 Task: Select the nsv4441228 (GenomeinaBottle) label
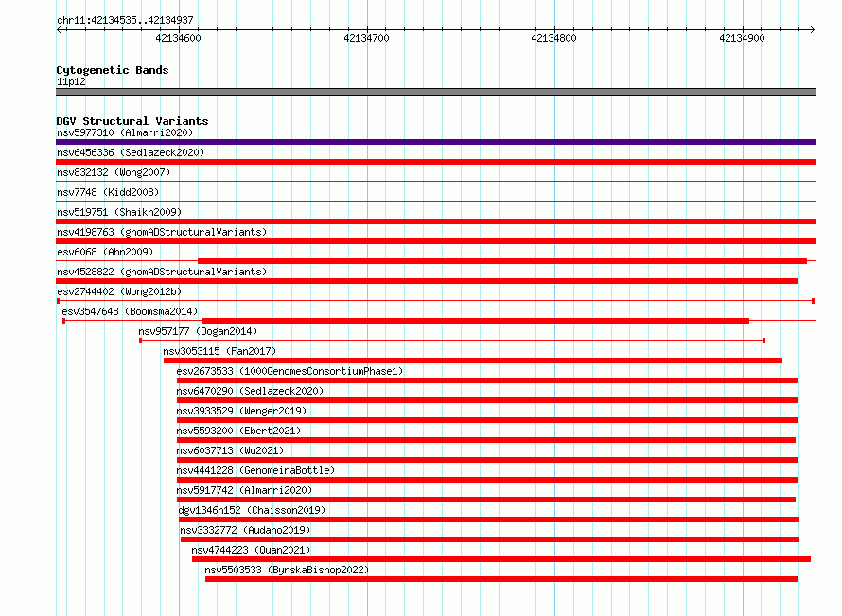click(255, 470)
